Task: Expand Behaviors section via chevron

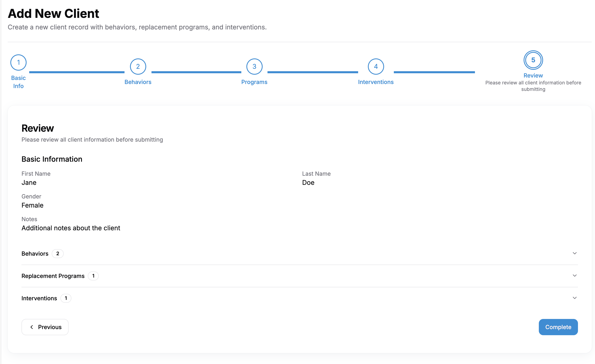Action: [575, 253]
